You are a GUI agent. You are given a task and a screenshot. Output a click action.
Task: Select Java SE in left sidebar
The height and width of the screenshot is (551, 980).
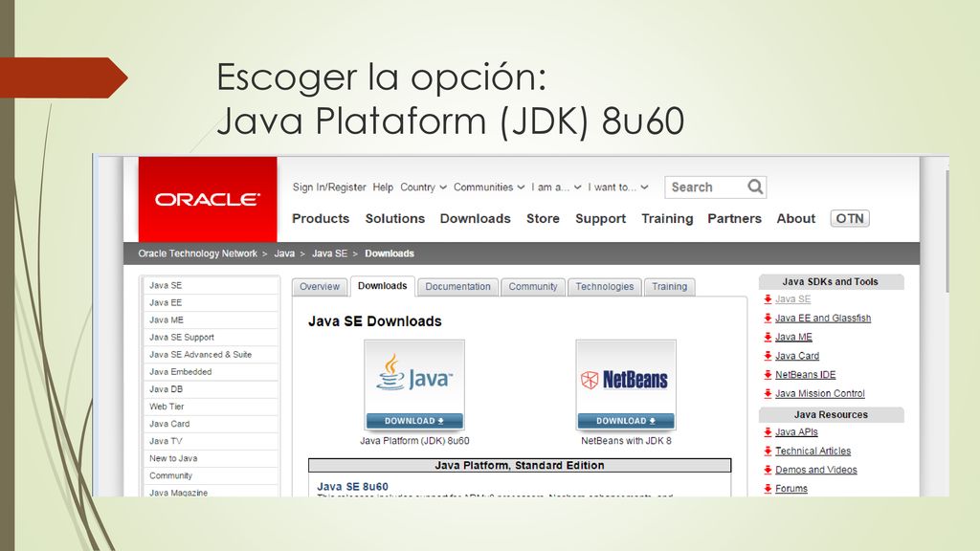tap(211, 285)
